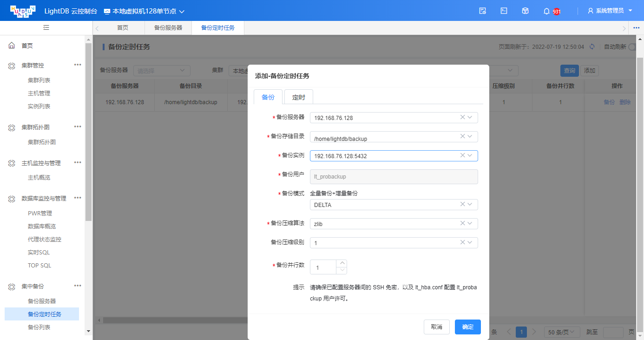The width and height of the screenshot is (644, 340).
Task: Collapse the sidebar menu toggle icon
Action: coord(46,28)
